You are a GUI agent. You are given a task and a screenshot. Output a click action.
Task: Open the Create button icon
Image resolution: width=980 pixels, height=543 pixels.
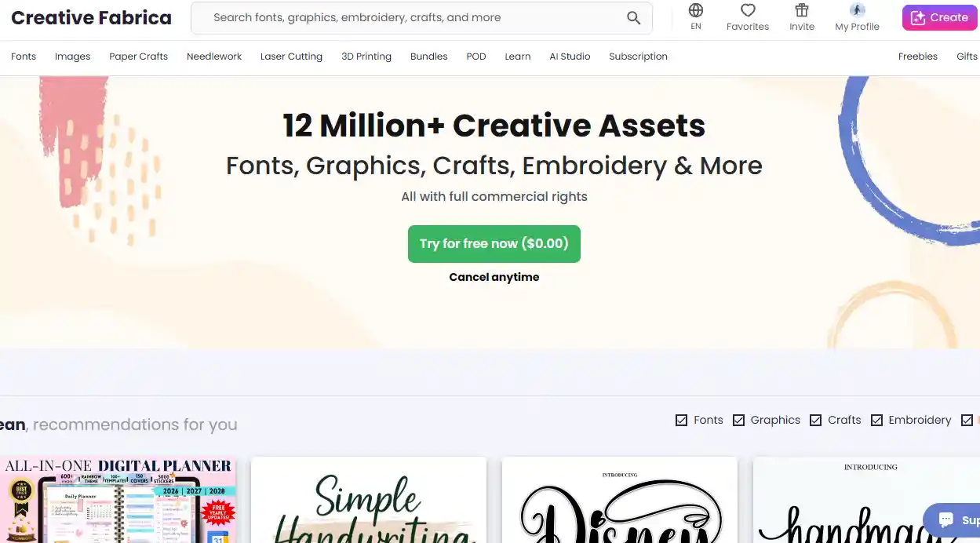click(x=920, y=17)
